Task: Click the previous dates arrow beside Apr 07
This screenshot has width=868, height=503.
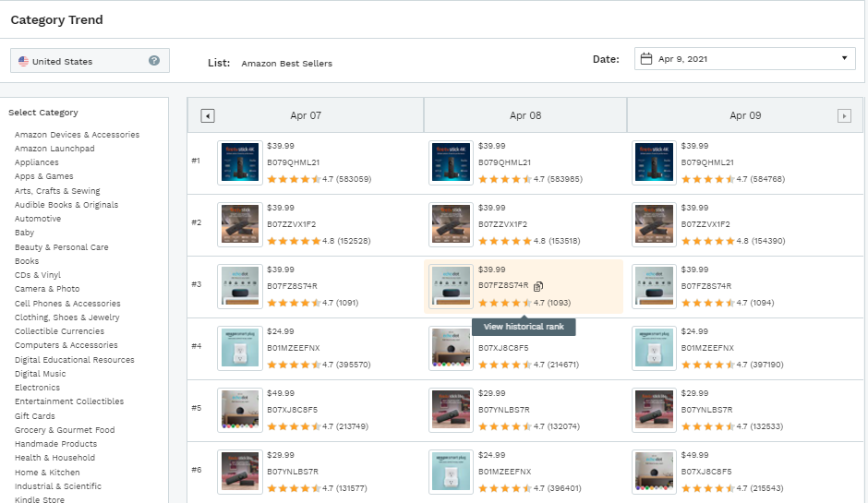Action: pyautogui.click(x=208, y=115)
